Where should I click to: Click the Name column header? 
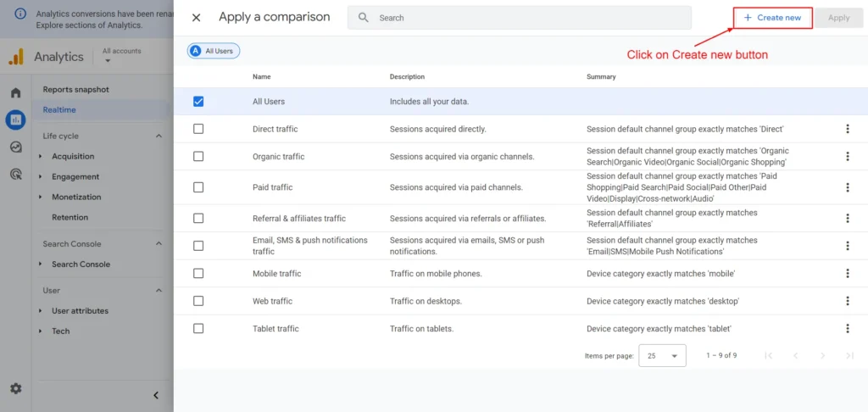262,77
